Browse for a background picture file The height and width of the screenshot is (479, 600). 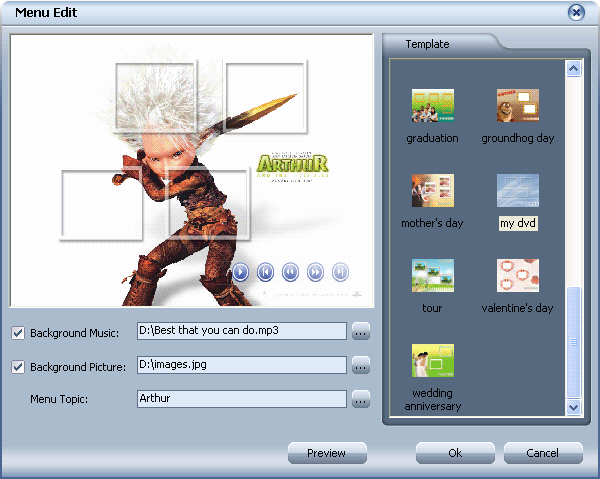point(360,365)
